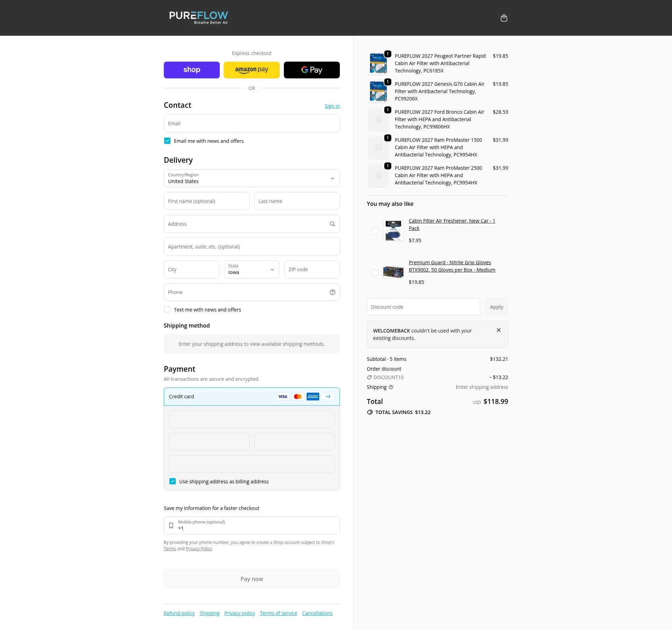The width and height of the screenshot is (672, 630).
Task: Dismiss the WELCOMEBACK discount error message
Action: click(x=499, y=330)
